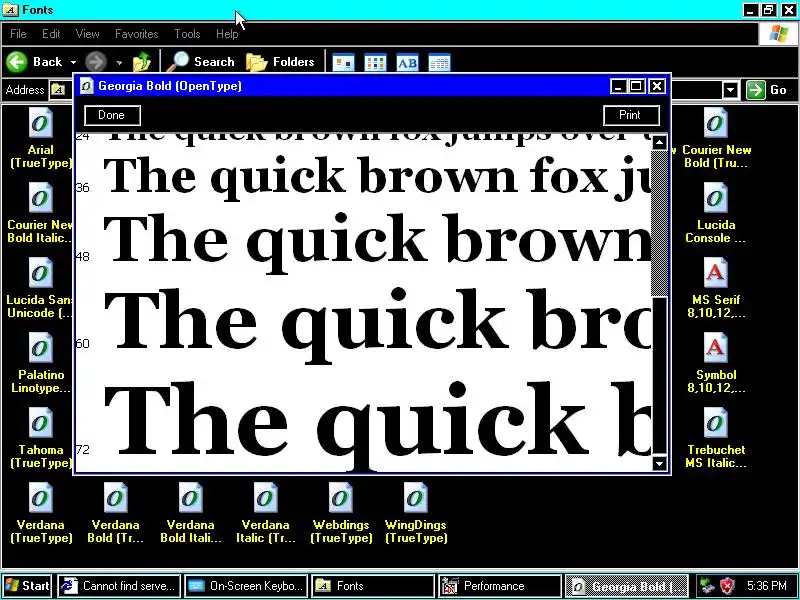Click the Address bar folder icon
The image size is (800, 600).
[58, 90]
